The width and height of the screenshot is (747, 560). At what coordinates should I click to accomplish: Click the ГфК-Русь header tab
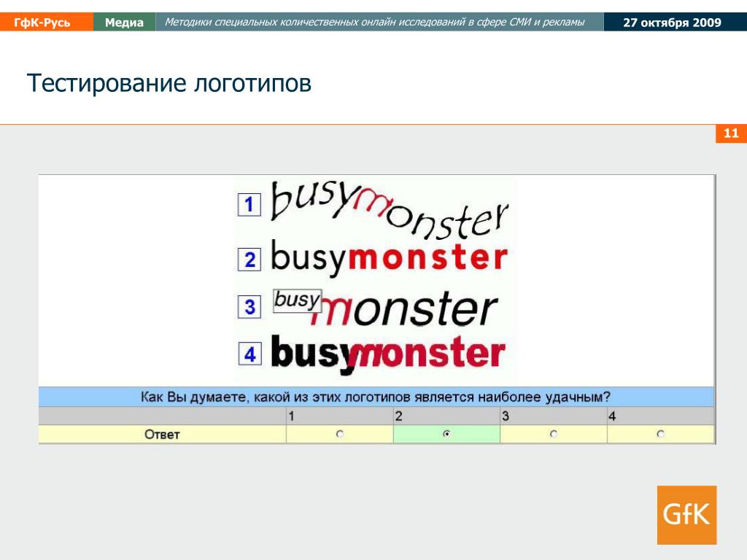point(47,23)
